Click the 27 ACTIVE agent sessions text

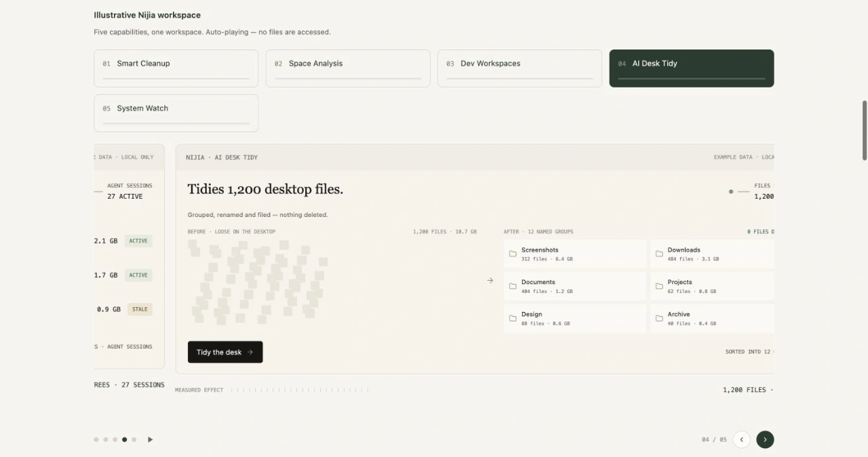(125, 197)
